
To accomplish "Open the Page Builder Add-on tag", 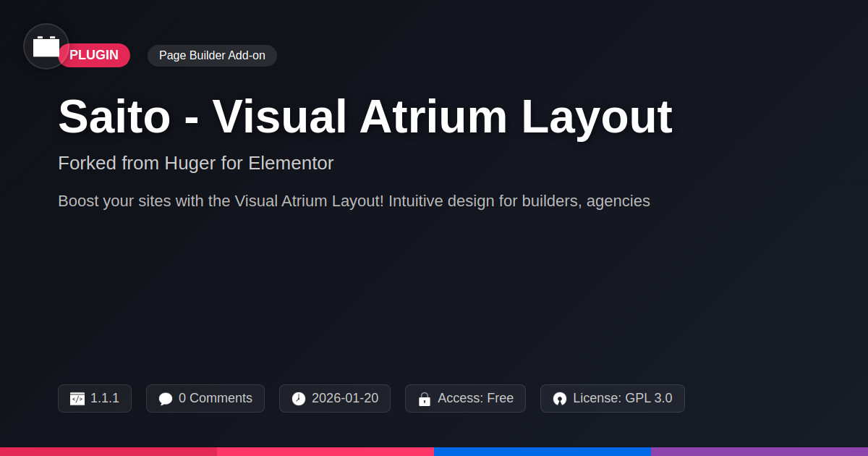I will pos(212,56).
